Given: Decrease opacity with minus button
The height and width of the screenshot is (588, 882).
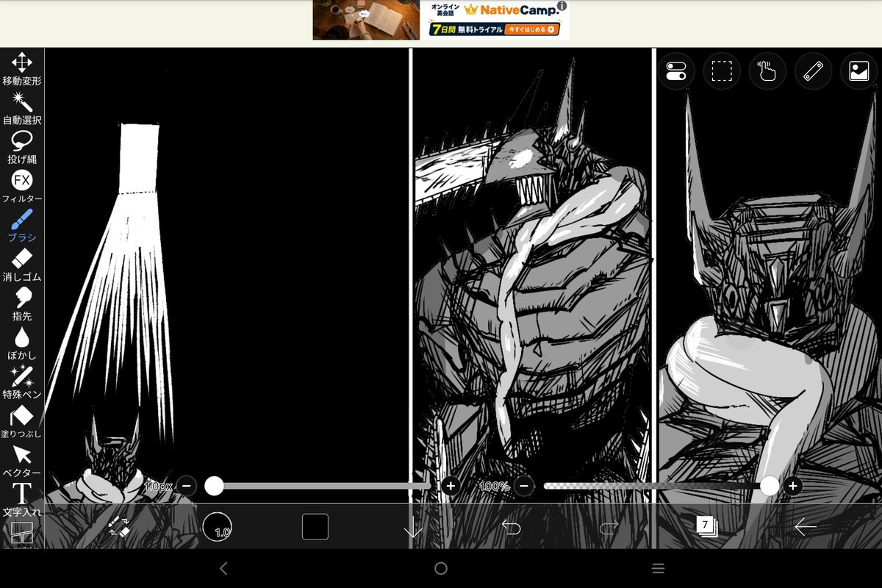Looking at the screenshot, I should coord(524,486).
